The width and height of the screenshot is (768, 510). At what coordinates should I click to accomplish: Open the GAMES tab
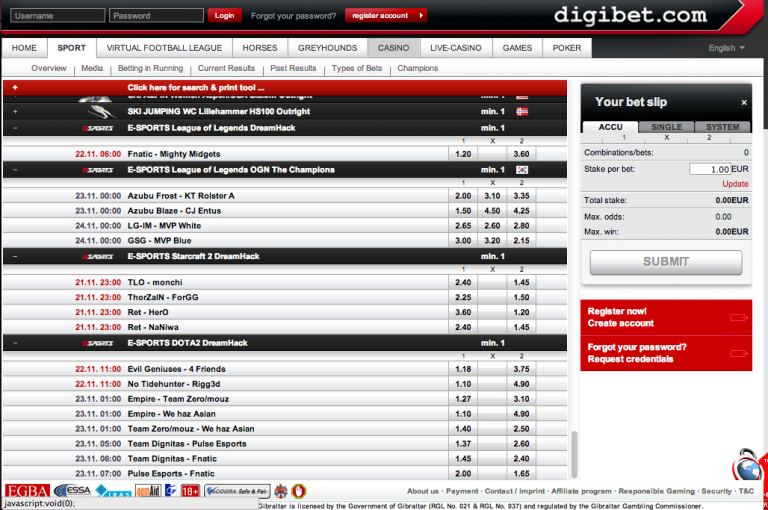[517, 48]
